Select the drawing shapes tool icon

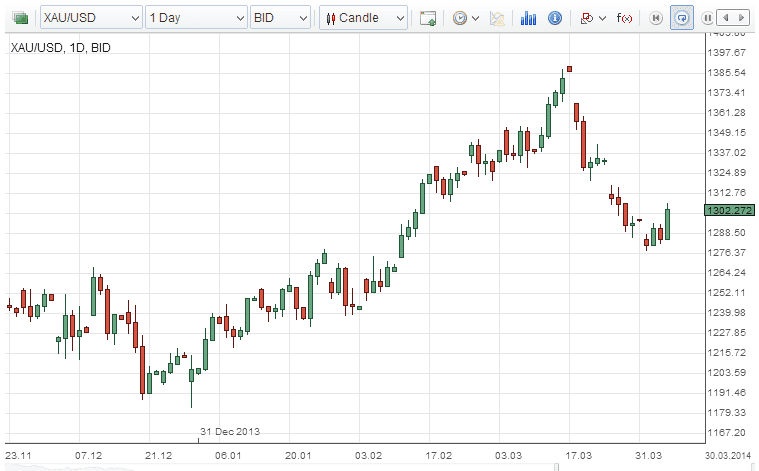[587, 18]
